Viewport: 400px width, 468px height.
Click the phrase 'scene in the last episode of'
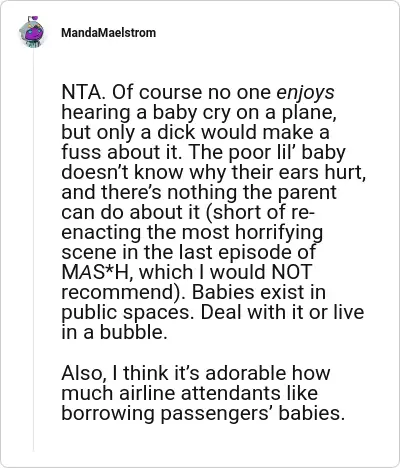pos(188,252)
